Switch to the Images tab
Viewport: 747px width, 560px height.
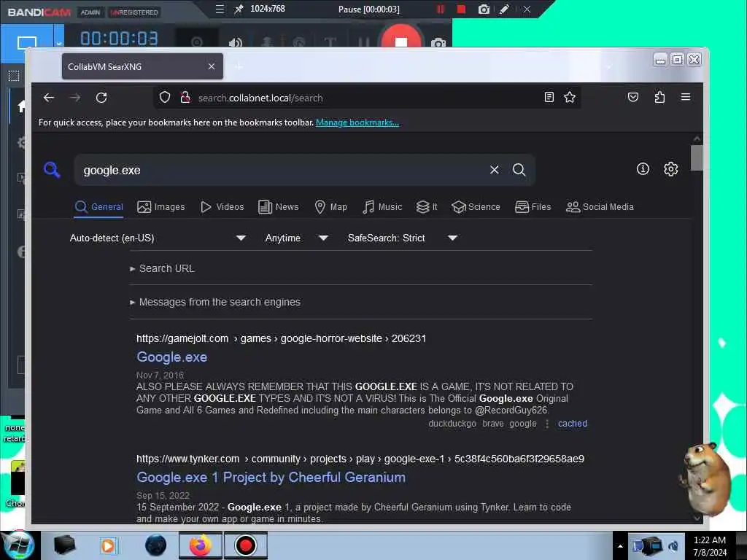(161, 207)
